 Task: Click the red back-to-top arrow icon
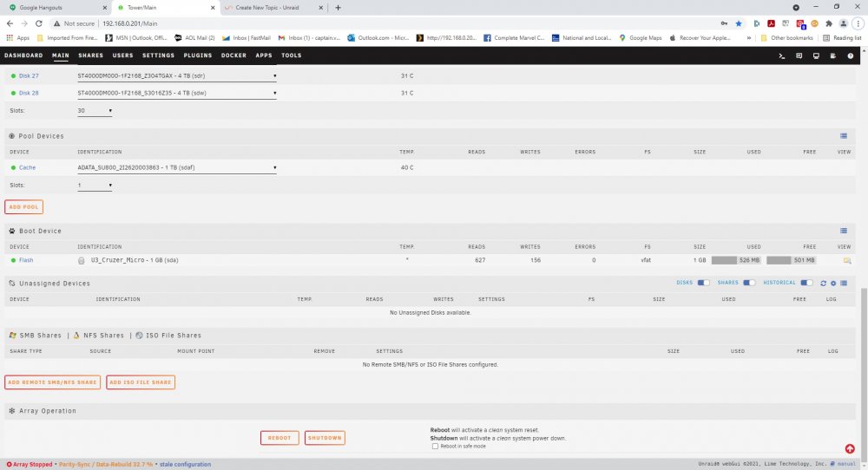[x=850, y=449]
